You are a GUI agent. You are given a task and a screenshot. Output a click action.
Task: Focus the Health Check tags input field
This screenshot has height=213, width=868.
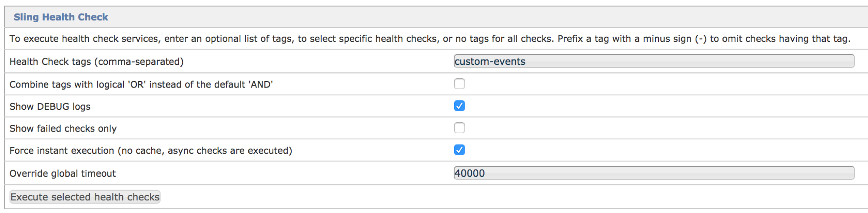654,61
